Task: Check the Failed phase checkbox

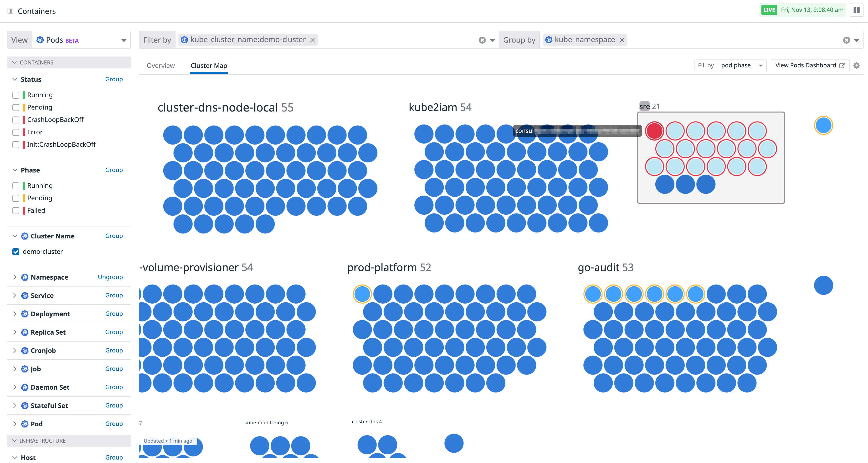Action: [x=16, y=210]
